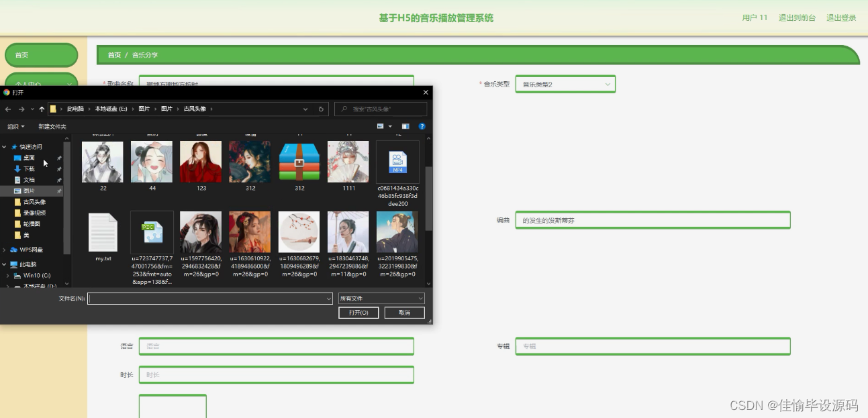Unpin 桌面 from Quick access
The height and width of the screenshot is (418, 868).
pos(58,158)
